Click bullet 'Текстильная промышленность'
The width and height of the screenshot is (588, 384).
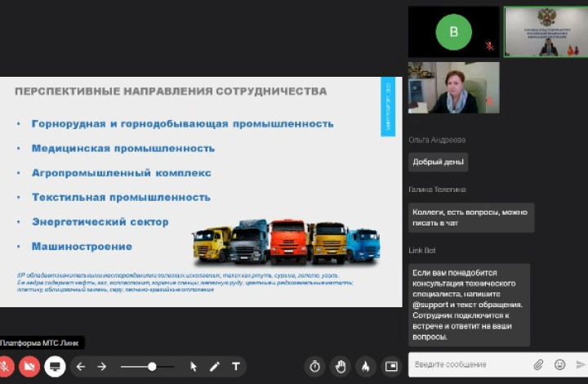coord(121,197)
